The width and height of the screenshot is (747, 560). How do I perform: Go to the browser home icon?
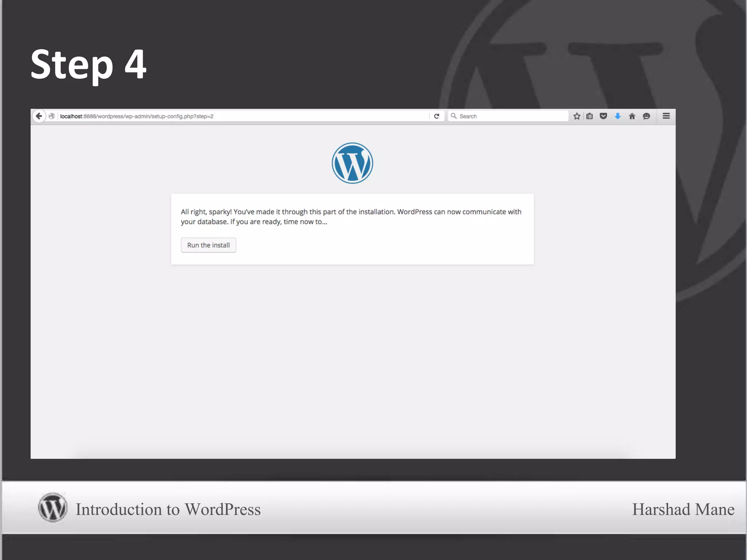pos(632,116)
